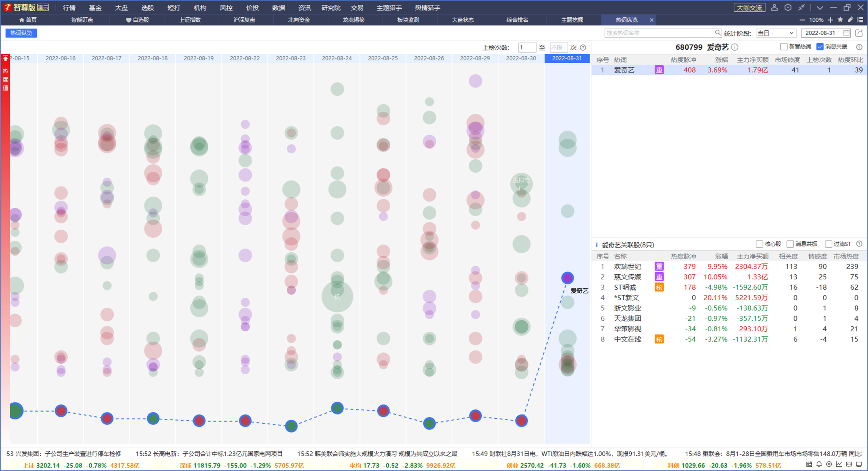Click the target locate icon in status bar

[829, 464]
